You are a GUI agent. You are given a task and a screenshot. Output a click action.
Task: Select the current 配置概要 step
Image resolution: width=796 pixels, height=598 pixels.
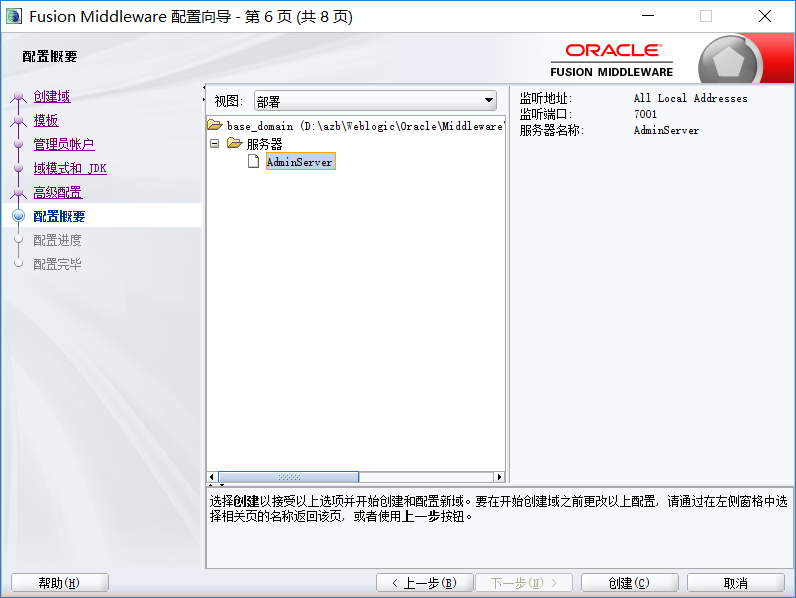pos(59,216)
